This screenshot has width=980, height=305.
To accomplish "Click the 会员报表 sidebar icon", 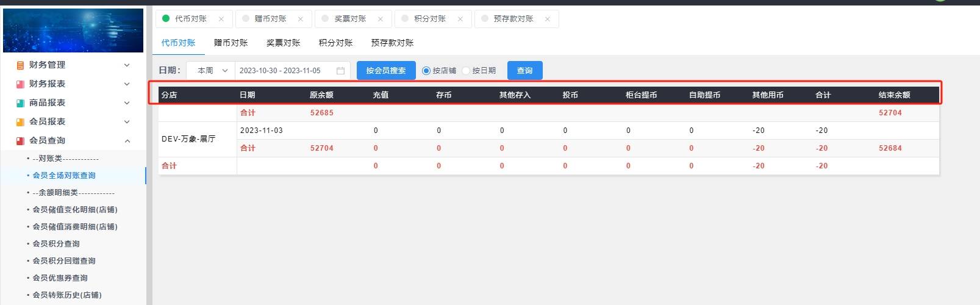I will tap(20, 122).
